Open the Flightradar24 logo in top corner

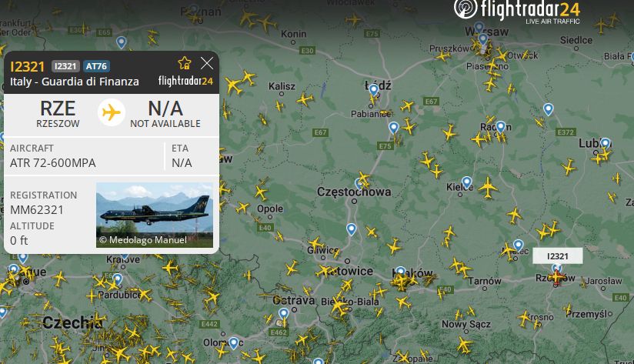pyautogui.click(x=517, y=12)
